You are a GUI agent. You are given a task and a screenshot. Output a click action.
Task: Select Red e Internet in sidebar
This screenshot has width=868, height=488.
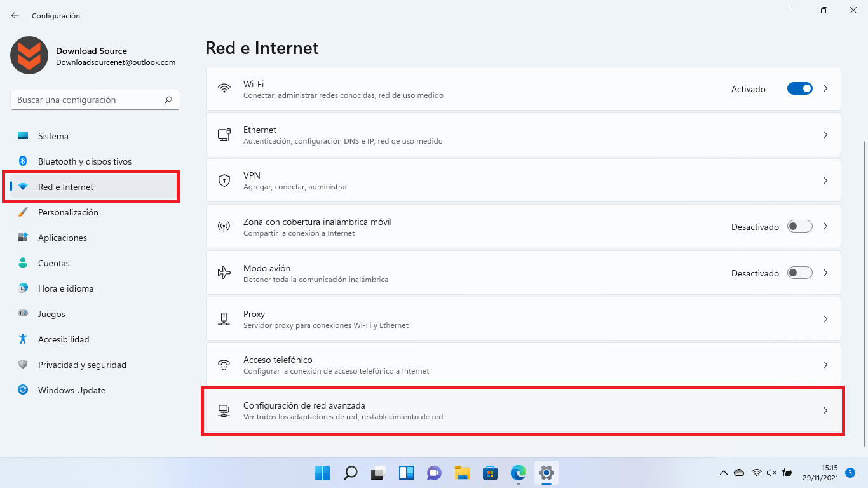(x=94, y=187)
